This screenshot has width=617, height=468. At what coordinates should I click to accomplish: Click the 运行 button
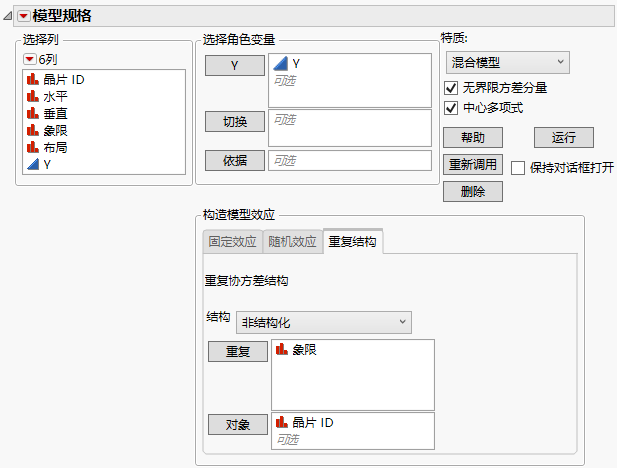(564, 137)
